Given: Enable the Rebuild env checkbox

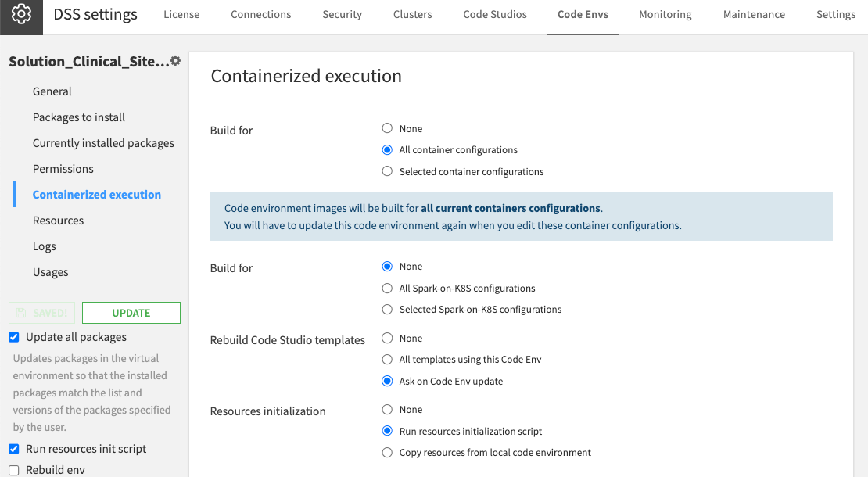Looking at the screenshot, I should coord(14,470).
